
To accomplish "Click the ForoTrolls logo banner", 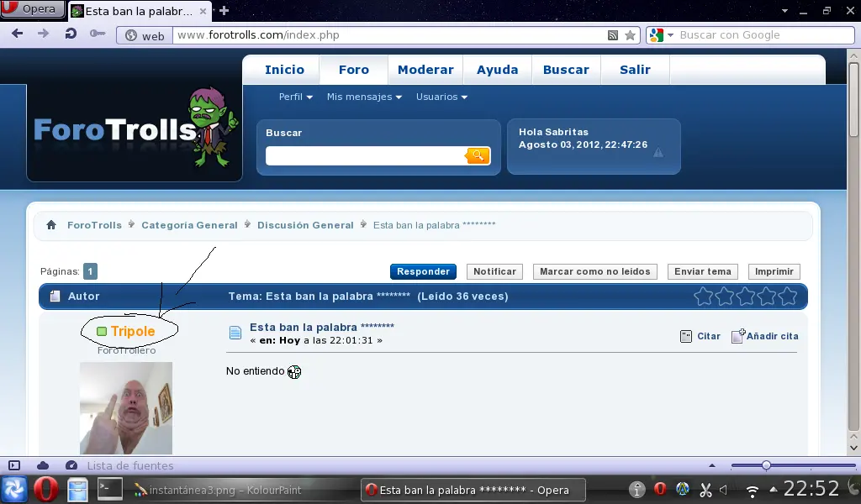I will (x=135, y=130).
